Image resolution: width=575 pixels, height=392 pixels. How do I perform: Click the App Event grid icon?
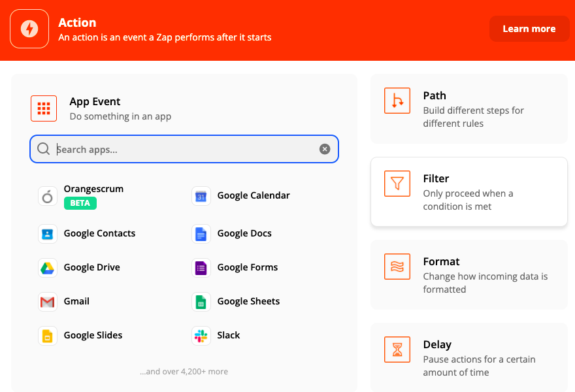(44, 108)
